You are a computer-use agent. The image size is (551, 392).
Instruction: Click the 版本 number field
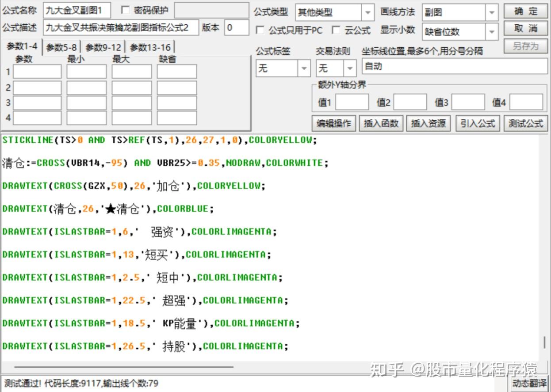click(x=237, y=27)
